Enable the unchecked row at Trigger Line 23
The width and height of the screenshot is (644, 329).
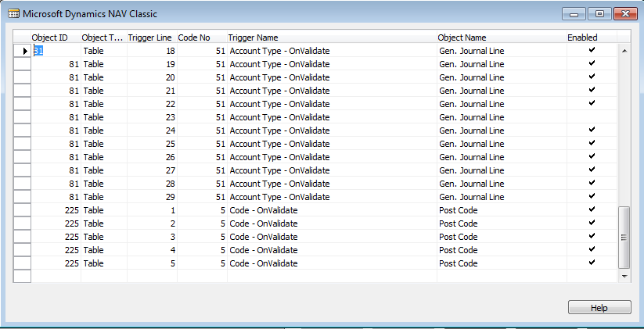pyautogui.click(x=592, y=117)
